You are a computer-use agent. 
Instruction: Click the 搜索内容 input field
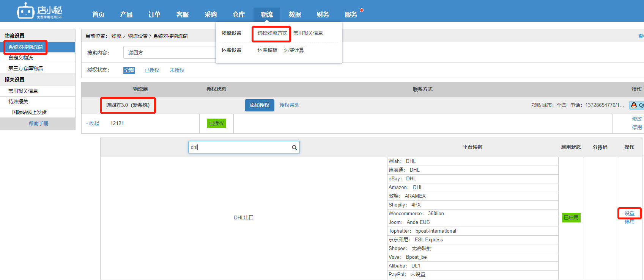click(170, 52)
